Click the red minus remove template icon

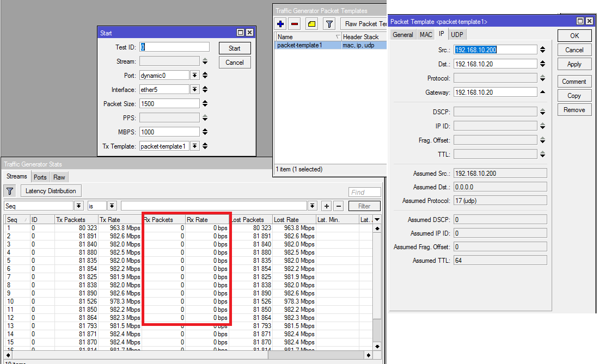tap(295, 24)
